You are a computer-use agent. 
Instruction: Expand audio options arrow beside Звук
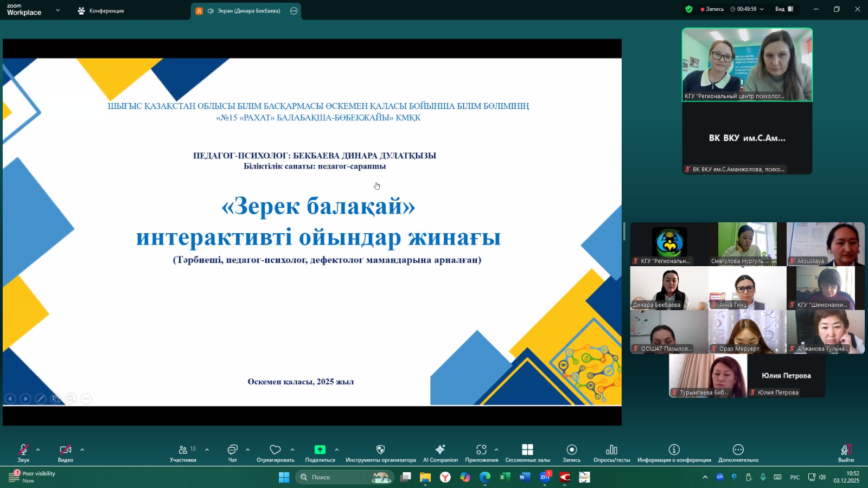[38, 450]
